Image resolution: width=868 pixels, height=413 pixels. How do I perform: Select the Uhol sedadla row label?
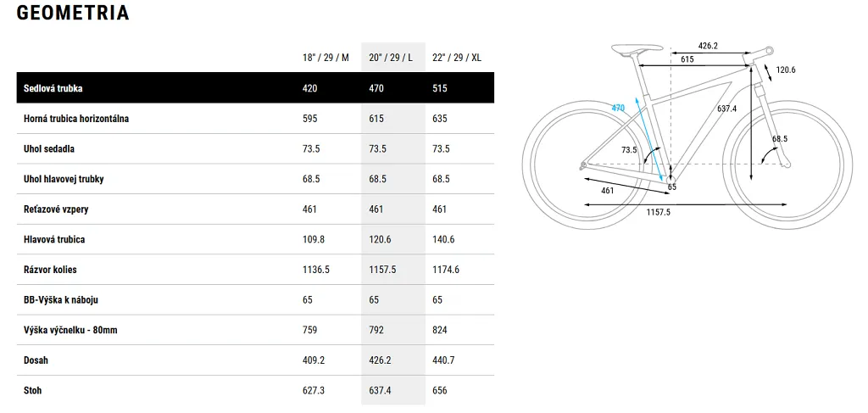(x=49, y=149)
